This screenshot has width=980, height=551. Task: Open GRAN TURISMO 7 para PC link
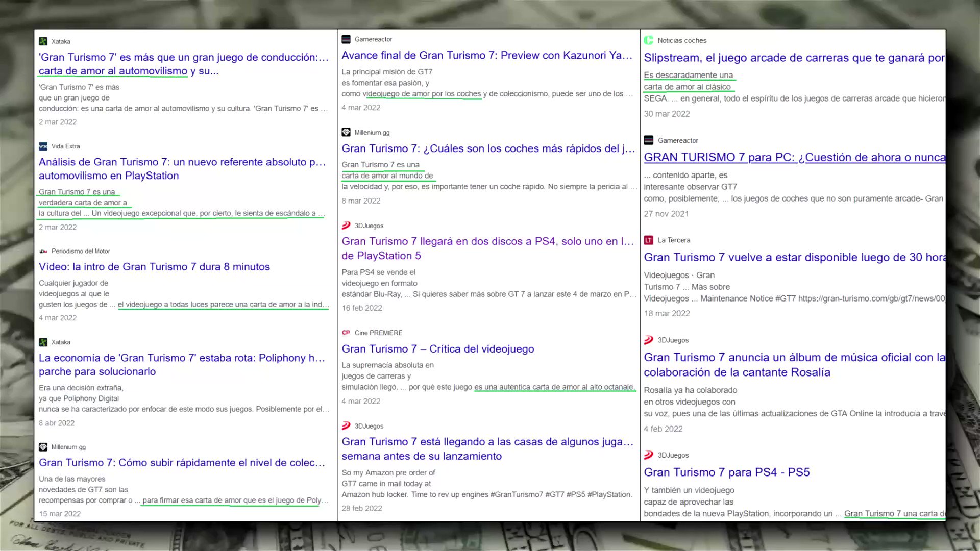tap(794, 157)
